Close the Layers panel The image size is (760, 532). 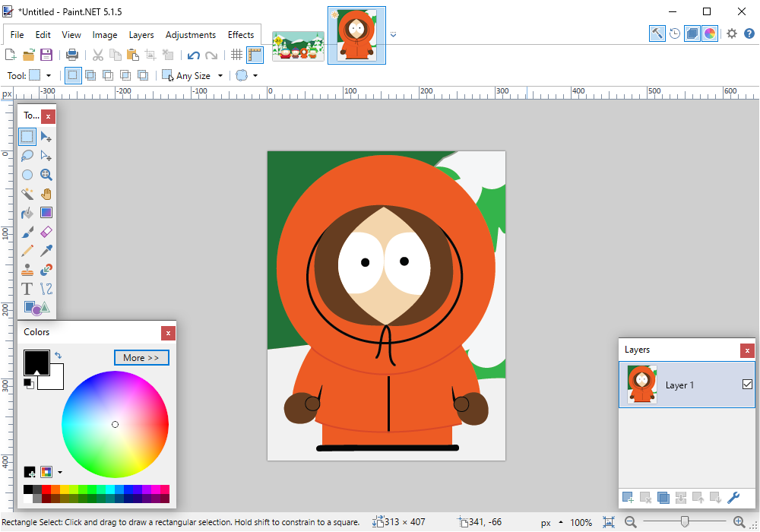(747, 350)
